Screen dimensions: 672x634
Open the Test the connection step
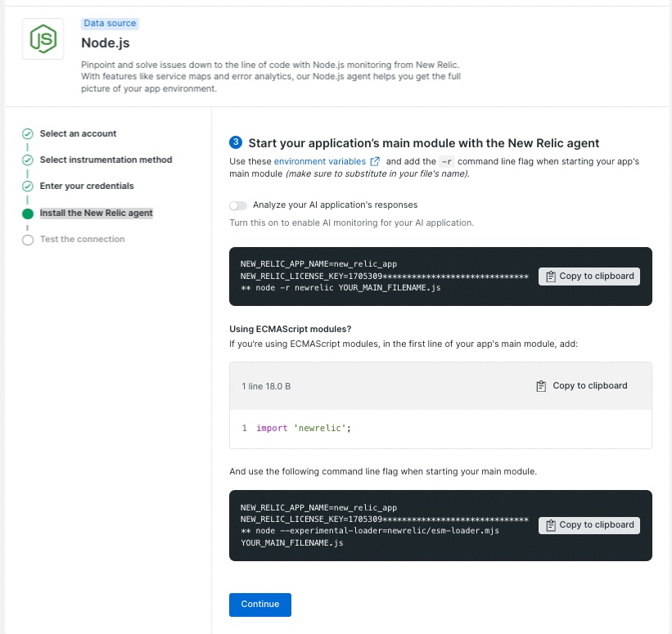(83, 239)
